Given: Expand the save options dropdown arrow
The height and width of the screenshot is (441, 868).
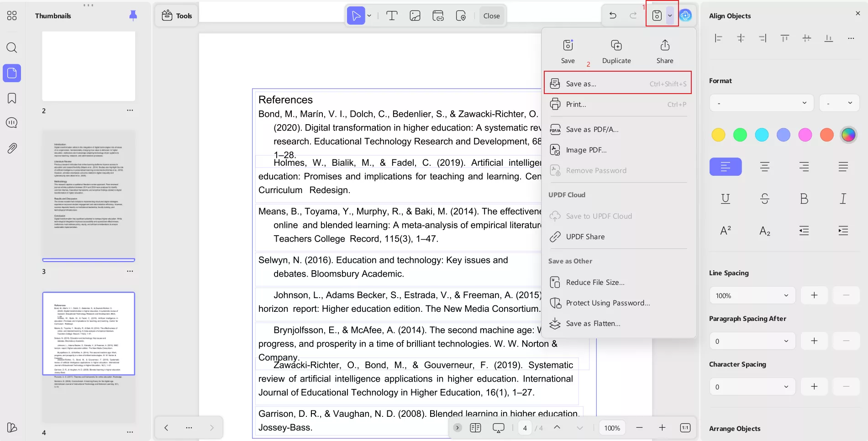Looking at the screenshot, I should [x=670, y=16].
